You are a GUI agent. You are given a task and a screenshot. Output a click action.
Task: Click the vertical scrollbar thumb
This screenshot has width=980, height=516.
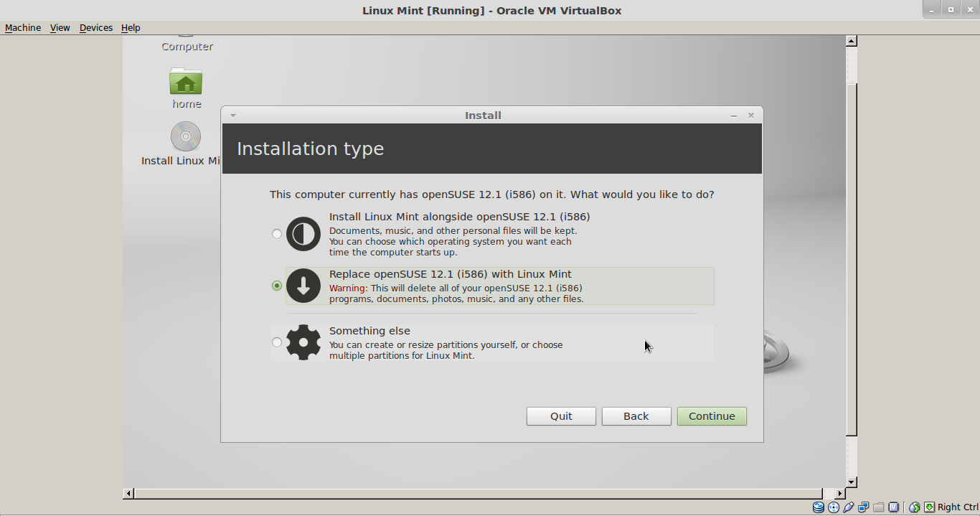[852, 259]
